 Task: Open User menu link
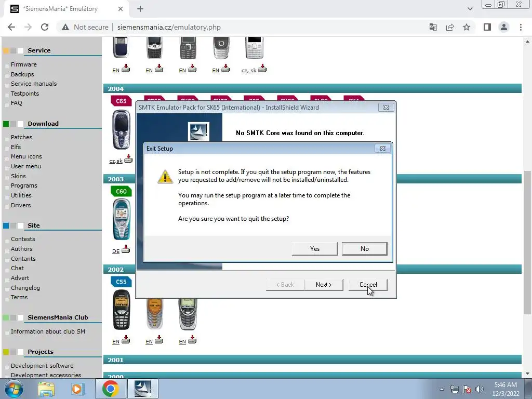(x=26, y=166)
